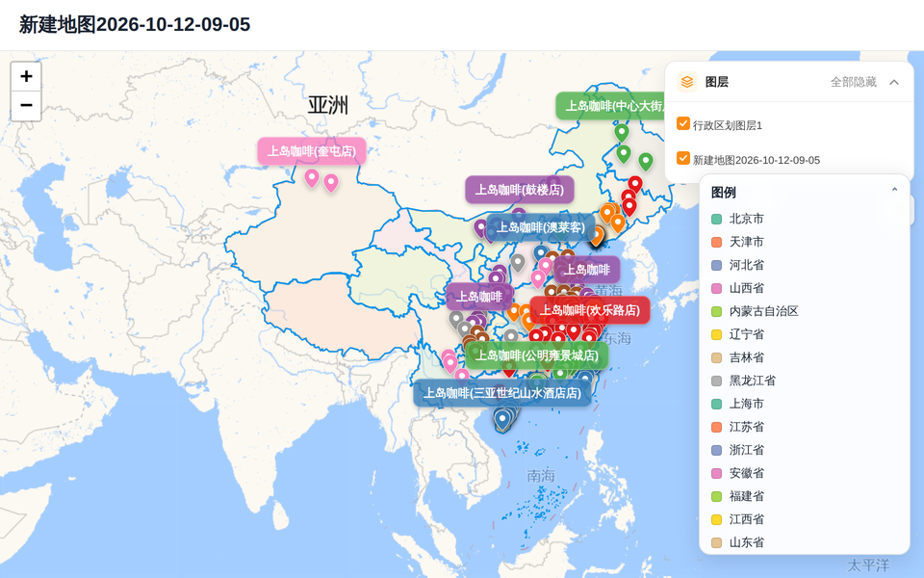Click the 辽宁省 yellow legend swatch

(x=716, y=335)
